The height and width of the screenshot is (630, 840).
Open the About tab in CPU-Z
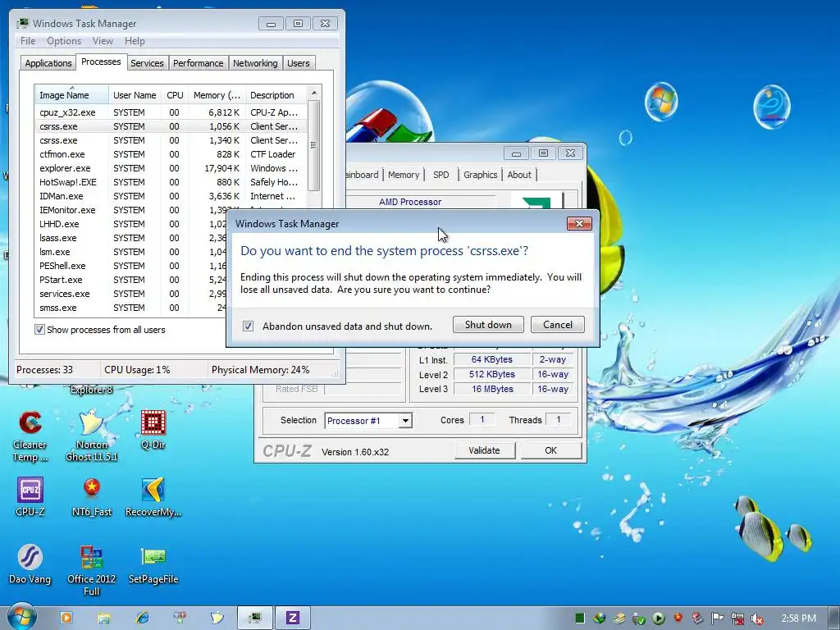pyautogui.click(x=519, y=175)
